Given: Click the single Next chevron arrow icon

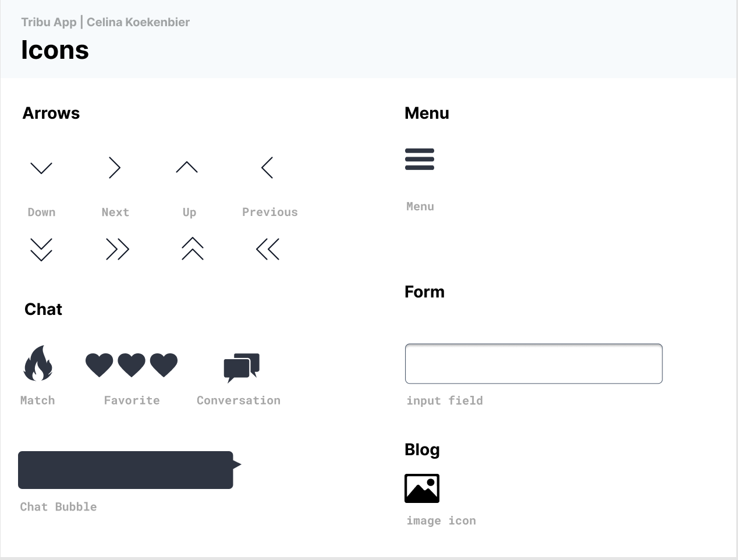Looking at the screenshot, I should tap(115, 168).
